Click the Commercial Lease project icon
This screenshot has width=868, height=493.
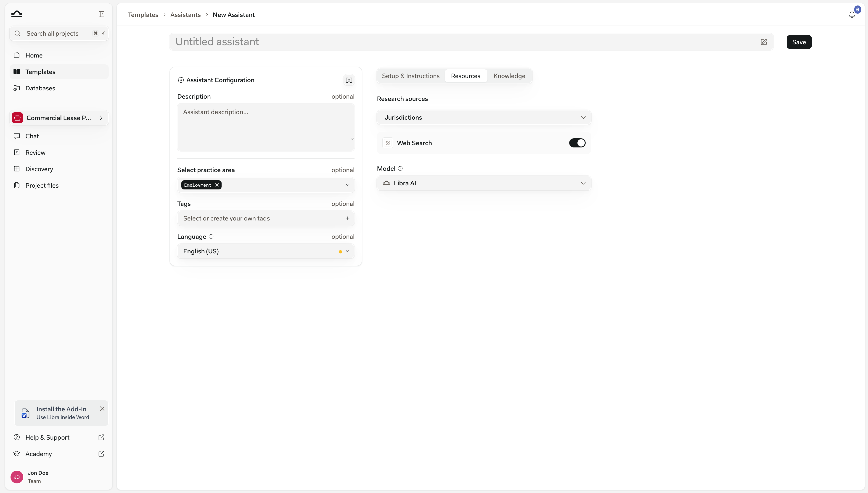(x=17, y=118)
